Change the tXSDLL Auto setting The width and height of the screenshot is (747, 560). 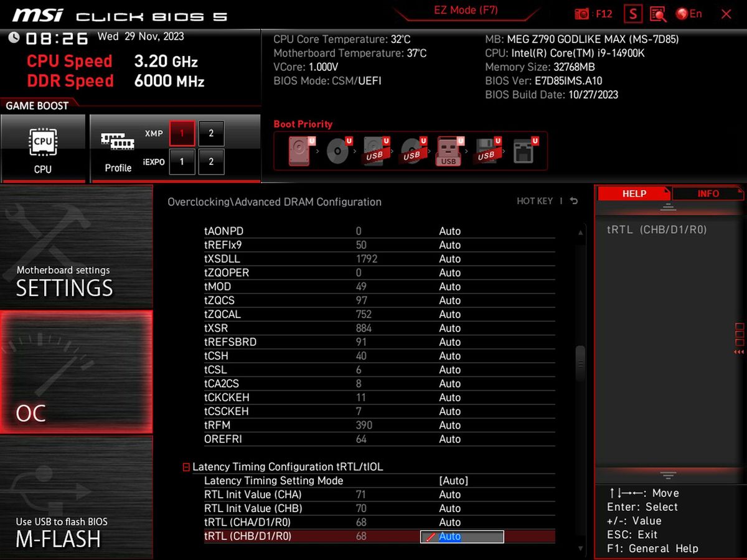click(449, 259)
